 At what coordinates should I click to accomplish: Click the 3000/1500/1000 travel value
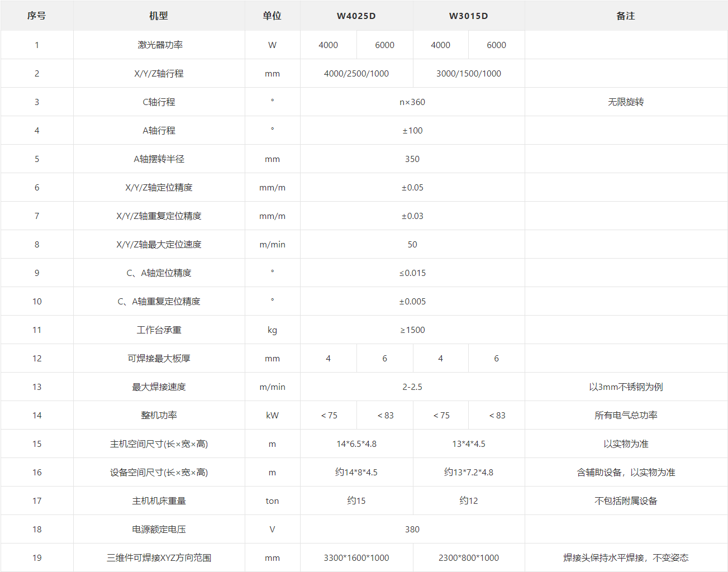[469, 73]
